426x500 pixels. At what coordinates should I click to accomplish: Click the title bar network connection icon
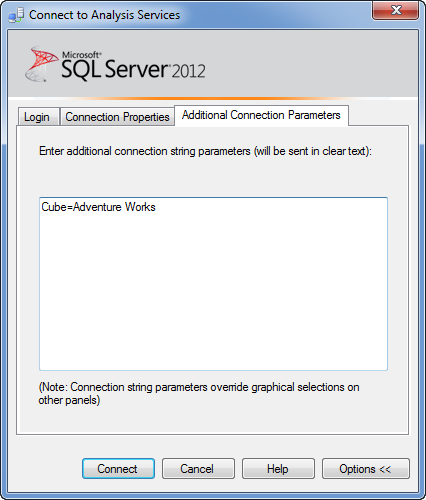(16, 15)
